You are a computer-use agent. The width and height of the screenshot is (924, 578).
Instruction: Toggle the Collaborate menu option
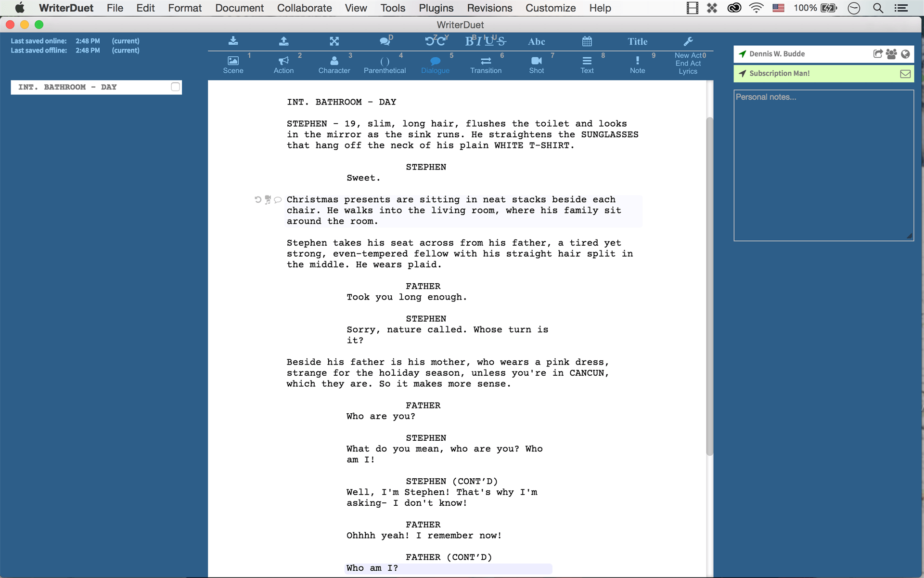coord(304,7)
